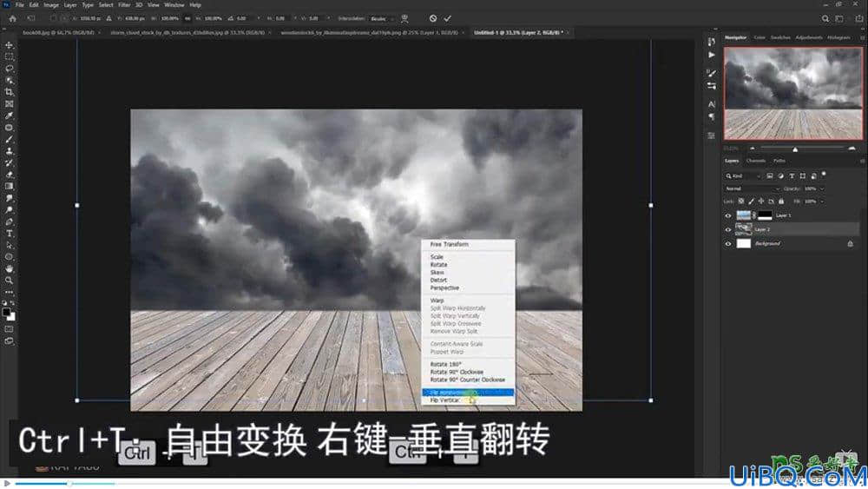
Task: Select the Lasso tool
Action: tap(9, 68)
